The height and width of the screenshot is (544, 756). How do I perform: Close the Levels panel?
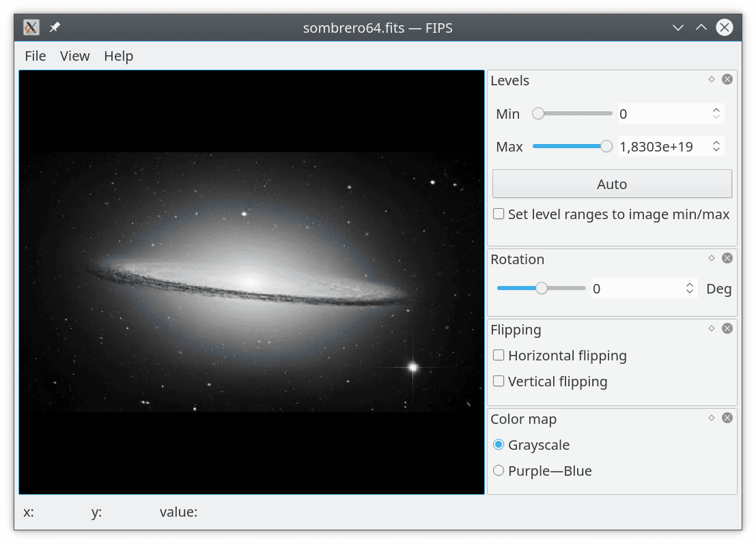(x=727, y=79)
